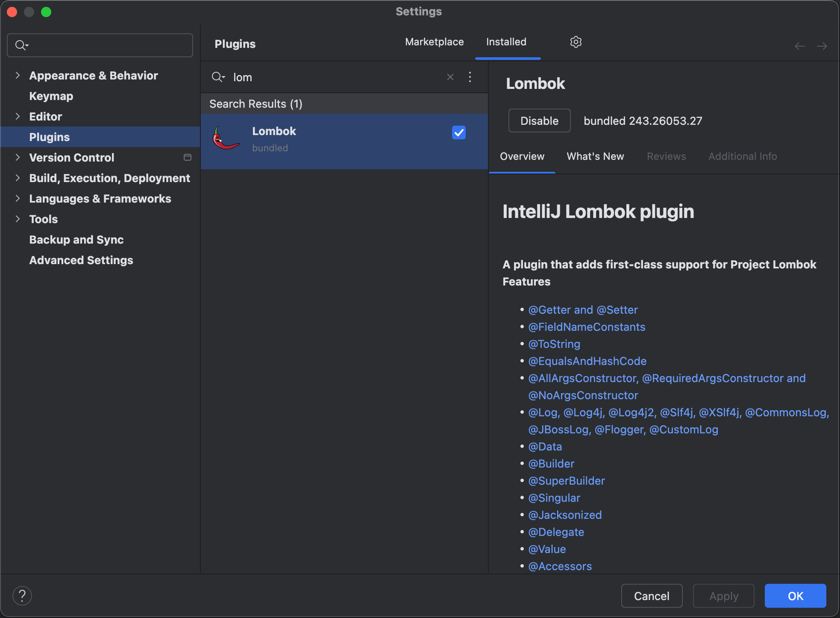The height and width of the screenshot is (618, 840).
Task: Expand Appearance & Behavior section
Action: (x=18, y=75)
